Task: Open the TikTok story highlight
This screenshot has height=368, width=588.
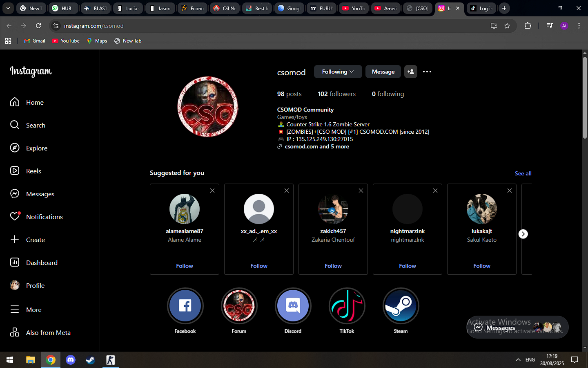Action: click(x=347, y=306)
